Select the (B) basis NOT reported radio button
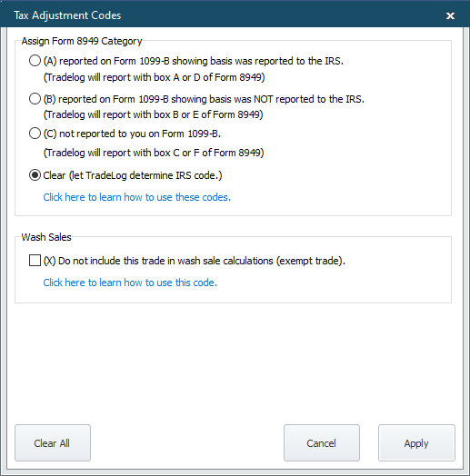 (35, 99)
